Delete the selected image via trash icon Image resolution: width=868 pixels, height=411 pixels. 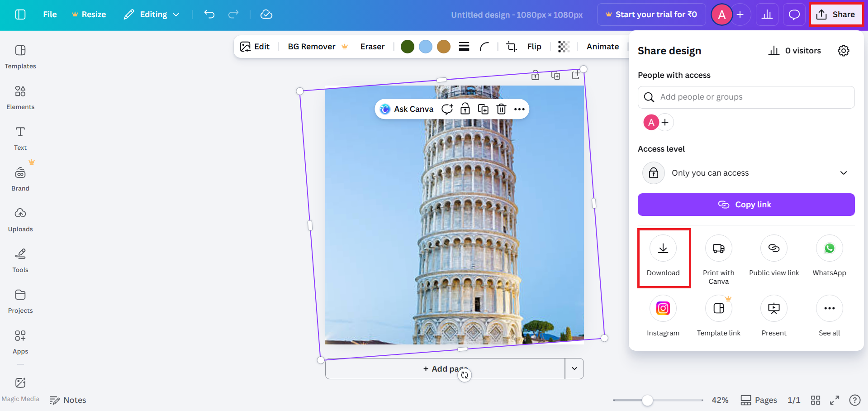501,109
